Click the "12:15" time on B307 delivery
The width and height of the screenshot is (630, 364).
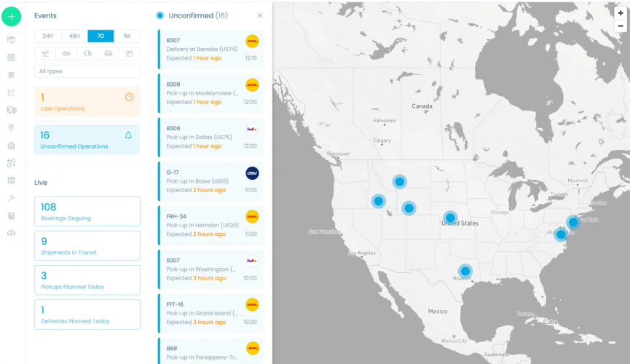(251, 58)
